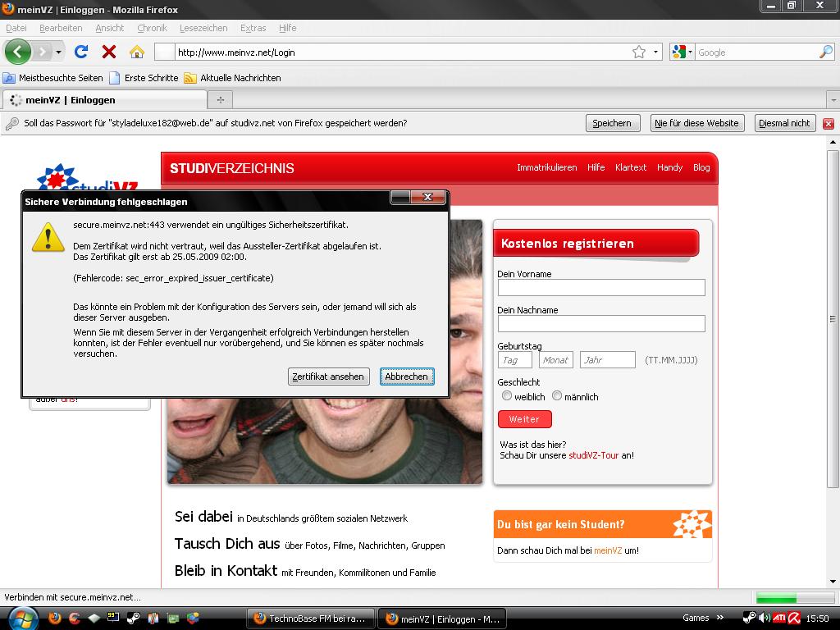The height and width of the screenshot is (630, 840).
Task: Click Abbrechen in the certificate dialog
Action: point(407,377)
